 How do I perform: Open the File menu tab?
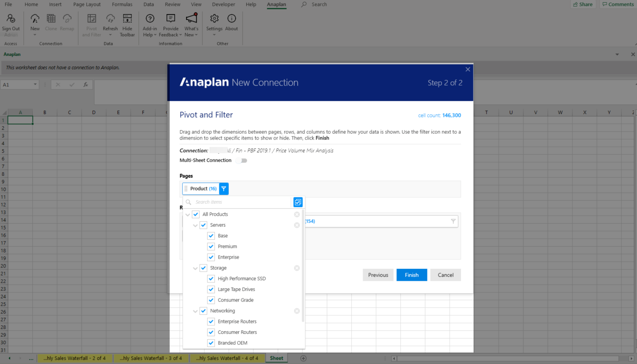(8, 4)
